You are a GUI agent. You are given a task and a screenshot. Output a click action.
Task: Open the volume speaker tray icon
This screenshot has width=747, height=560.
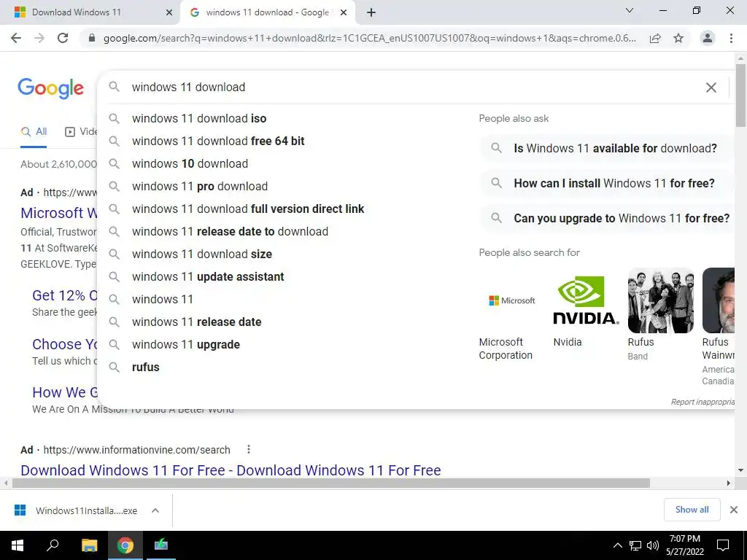(653, 545)
